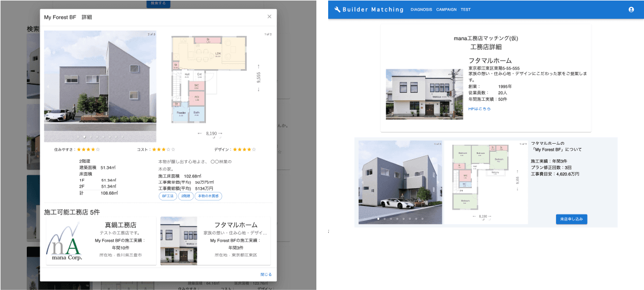Click the フタマルホーム office photo on detail page
Viewport: 644px width, 290px height.
pos(424,94)
